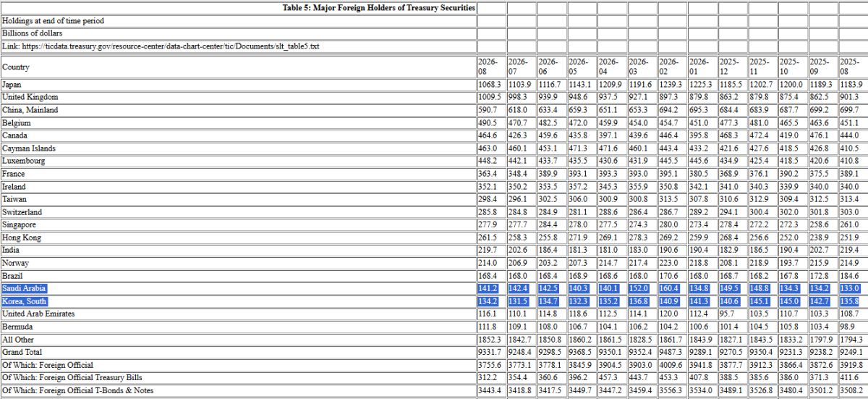Click the 'Japan' country cell

click(x=238, y=85)
